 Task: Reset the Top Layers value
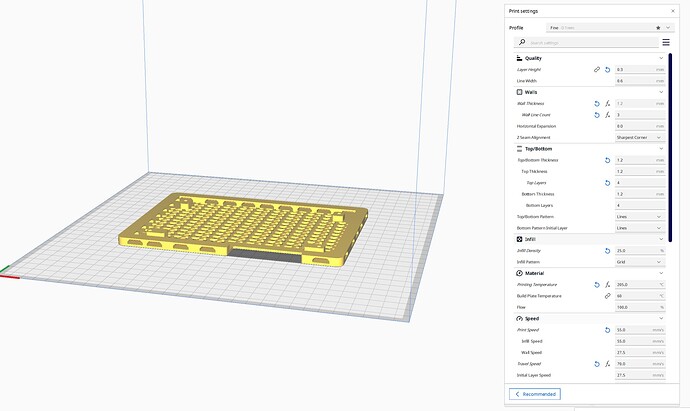pos(607,183)
